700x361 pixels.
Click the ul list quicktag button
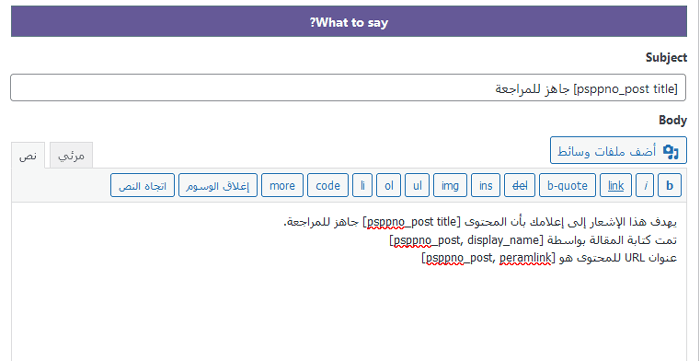(x=417, y=185)
